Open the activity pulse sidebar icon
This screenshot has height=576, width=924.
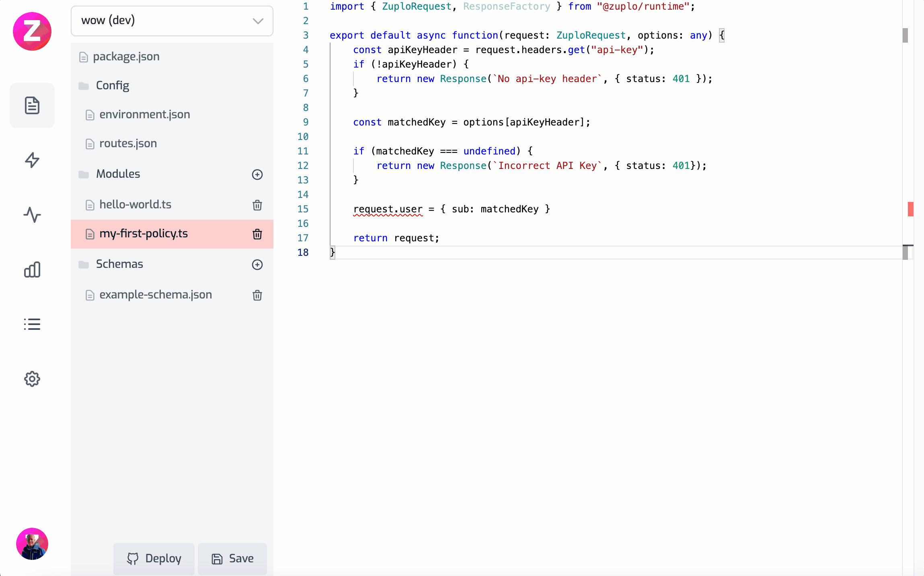pyautogui.click(x=32, y=215)
